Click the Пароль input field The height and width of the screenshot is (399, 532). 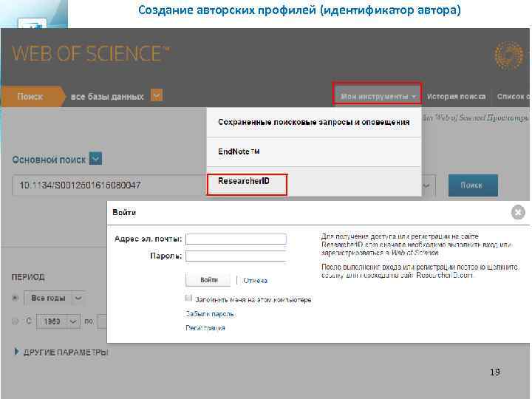click(236, 256)
